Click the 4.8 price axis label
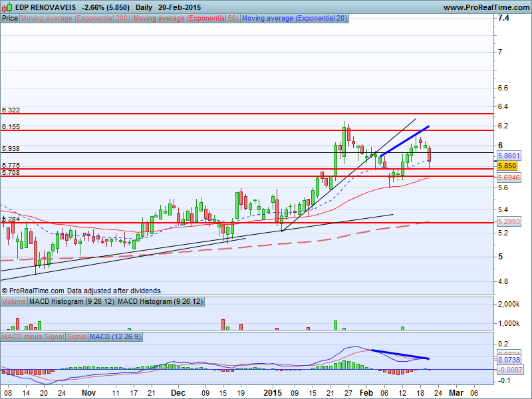This screenshot has width=532, height=399. [503, 281]
